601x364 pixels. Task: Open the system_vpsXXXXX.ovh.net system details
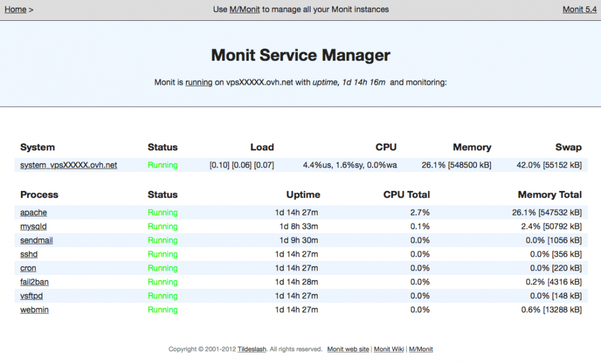click(x=68, y=165)
